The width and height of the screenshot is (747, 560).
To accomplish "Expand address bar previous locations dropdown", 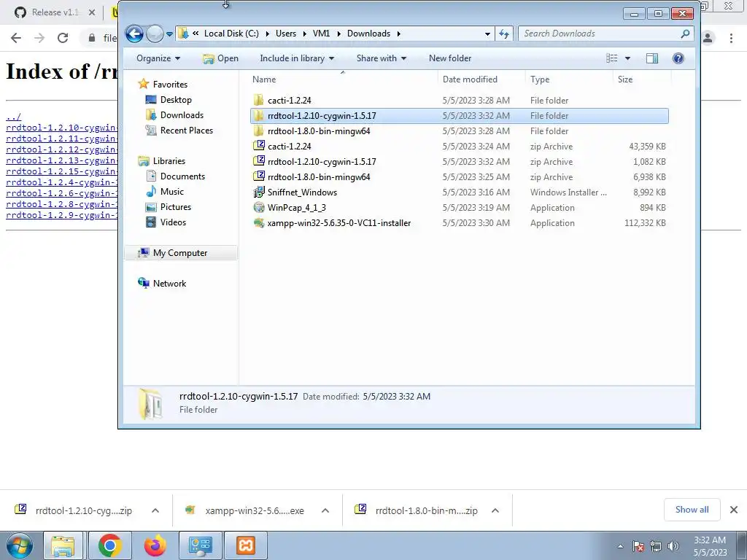I will 487,34.
